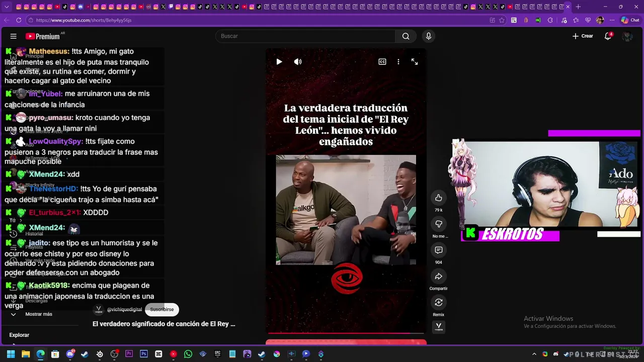Open the browser Extensions puzzle icon

tap(550, 20)
